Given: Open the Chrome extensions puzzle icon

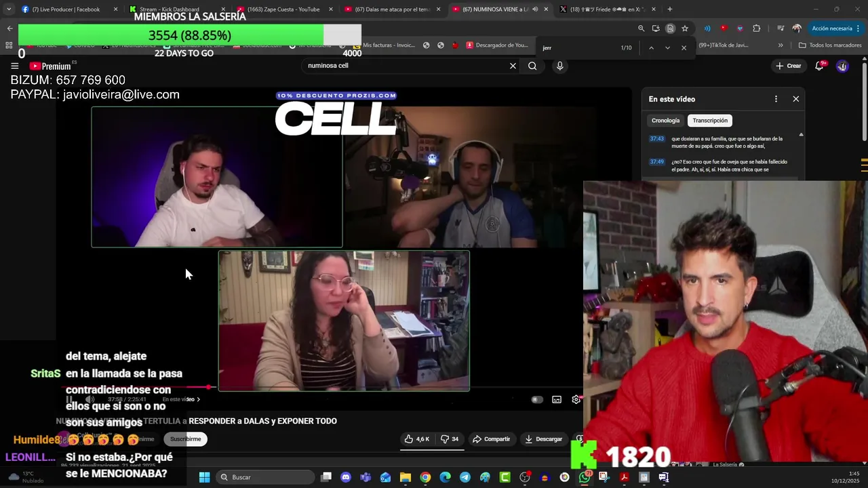Looking at the screenshot, I should coord(757,28).
